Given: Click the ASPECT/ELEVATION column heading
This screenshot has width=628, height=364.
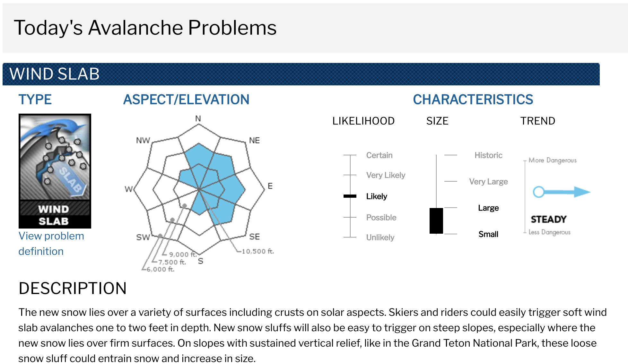Looking at the screenshot, I should pyautogui.click(x=186, y=100).
